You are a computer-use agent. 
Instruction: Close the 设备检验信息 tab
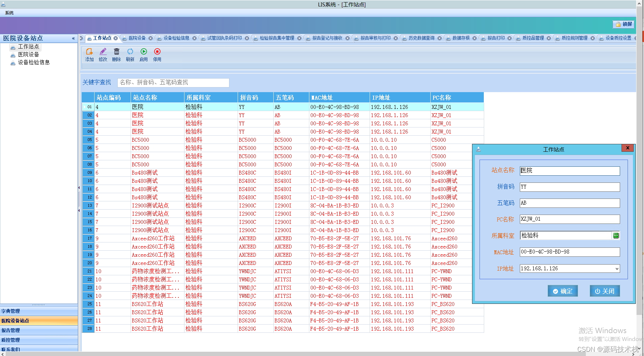(194, 38)
